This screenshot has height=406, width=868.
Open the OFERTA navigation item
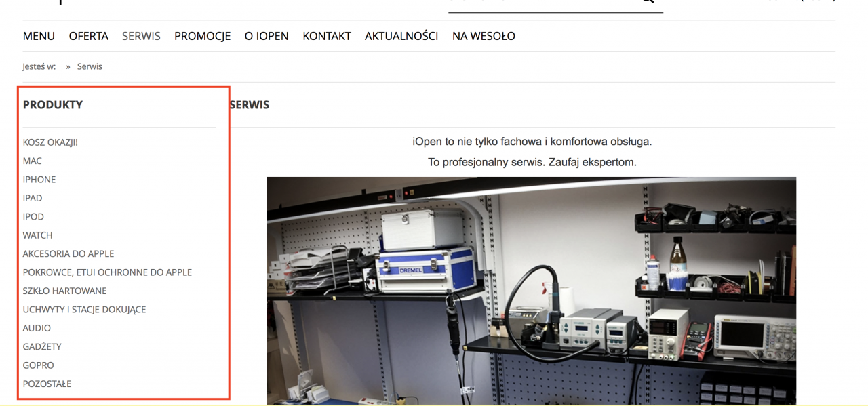[89, 36]
